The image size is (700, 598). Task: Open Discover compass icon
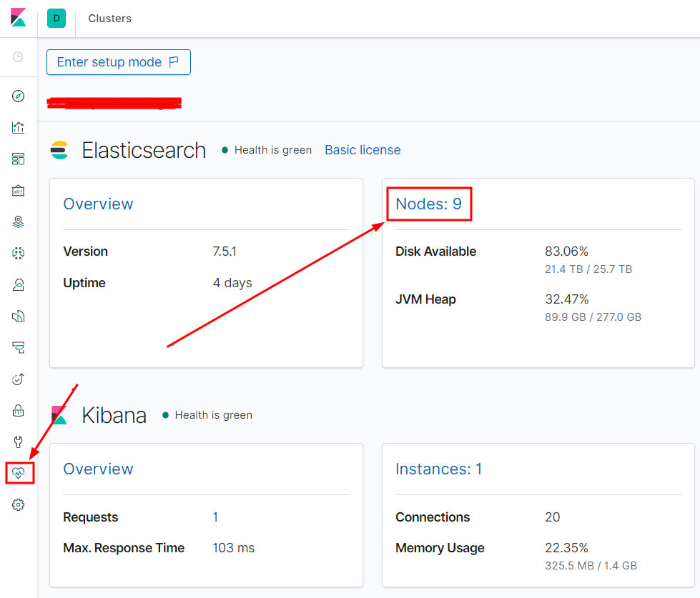[18, 96]
